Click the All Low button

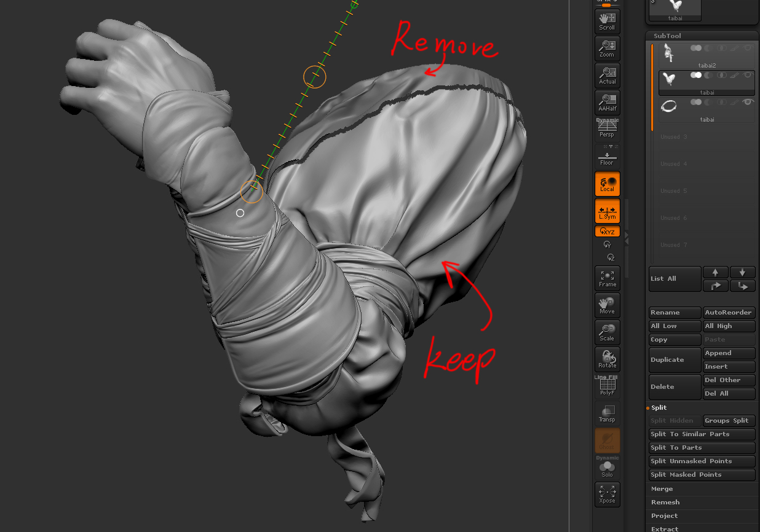675,326
